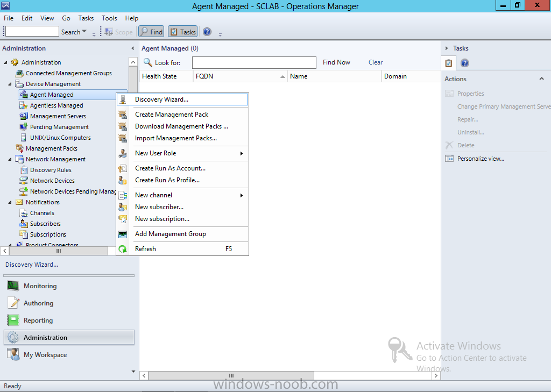Select New subscription from context menu

(x=182, y=219)
